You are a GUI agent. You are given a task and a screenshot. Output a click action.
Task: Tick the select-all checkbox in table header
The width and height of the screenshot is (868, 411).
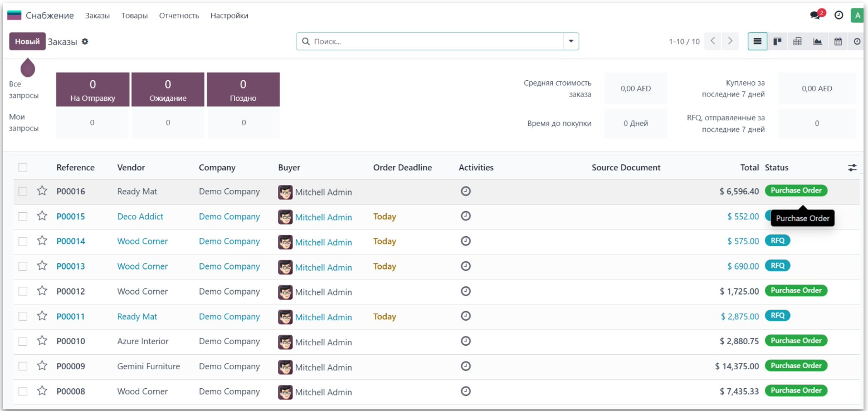[x=23, y=168]
